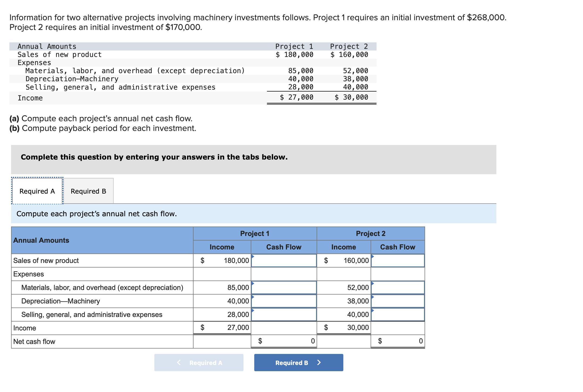Enter Project 1 Sales cash flow field
This screenshot has width=583, height=392.
[284, 261]
